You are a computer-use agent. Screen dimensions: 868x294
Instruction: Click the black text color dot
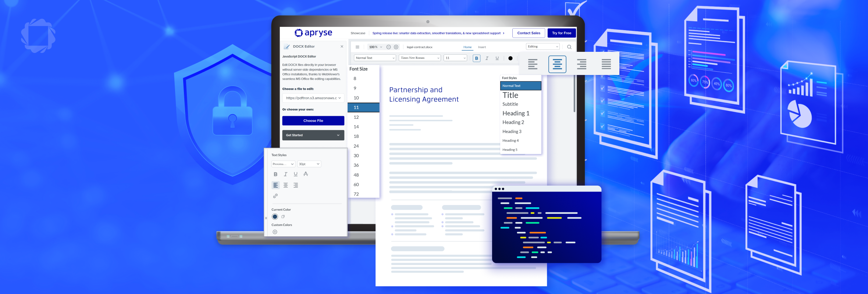(510, 58)
